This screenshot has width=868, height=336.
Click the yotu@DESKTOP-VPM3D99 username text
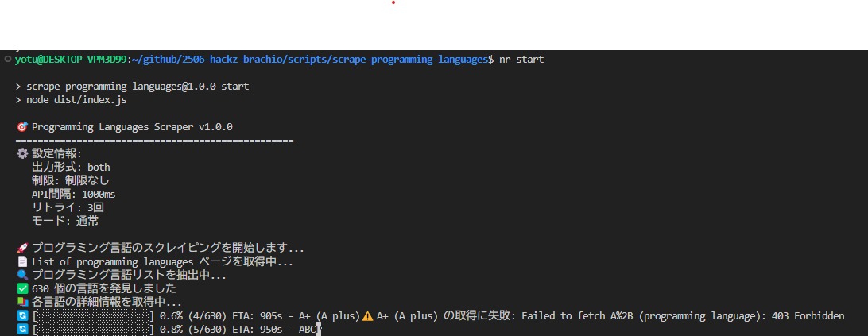click(72, 60)
